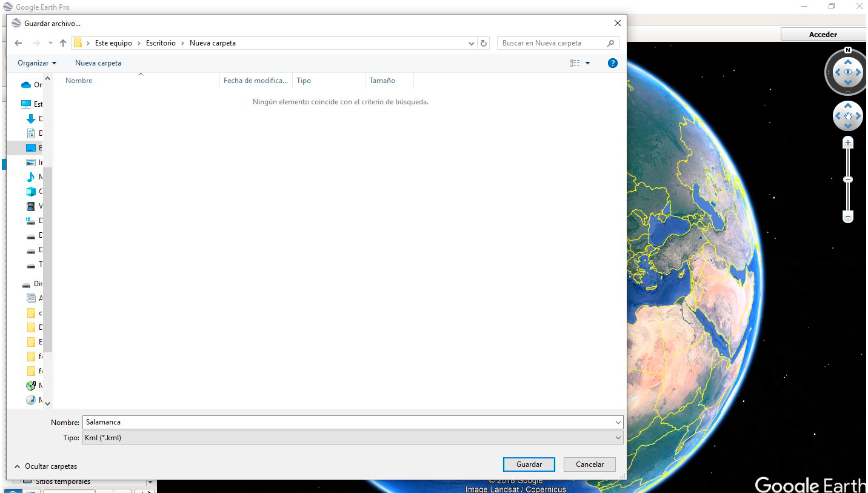Go up one folder level arrow

[x=63, y=43]
